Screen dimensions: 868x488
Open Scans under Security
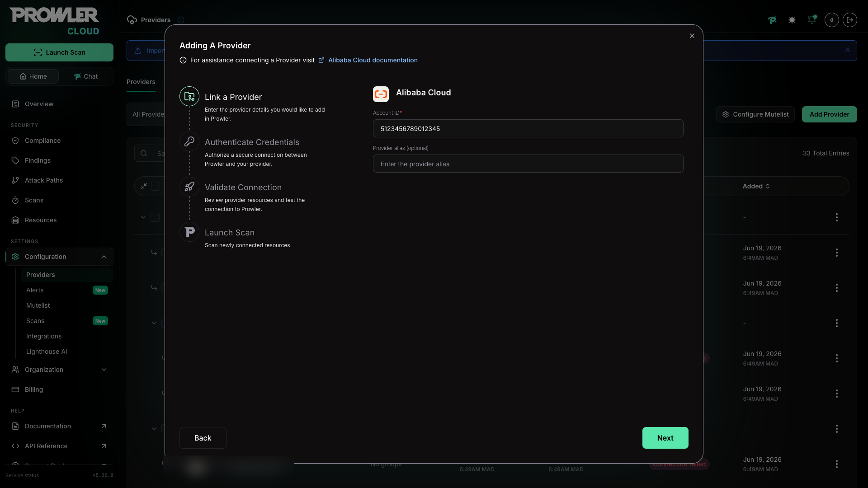click(x=59, y=200)
